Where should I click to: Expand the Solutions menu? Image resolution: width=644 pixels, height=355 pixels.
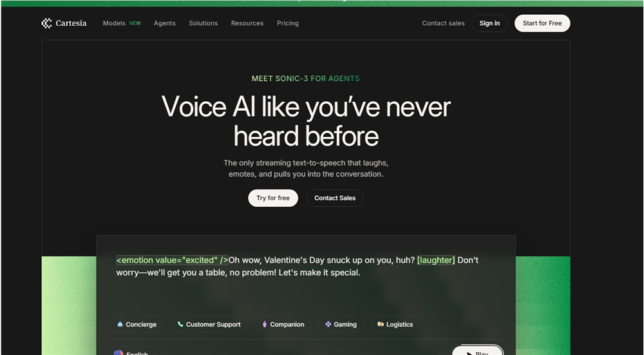204,23
